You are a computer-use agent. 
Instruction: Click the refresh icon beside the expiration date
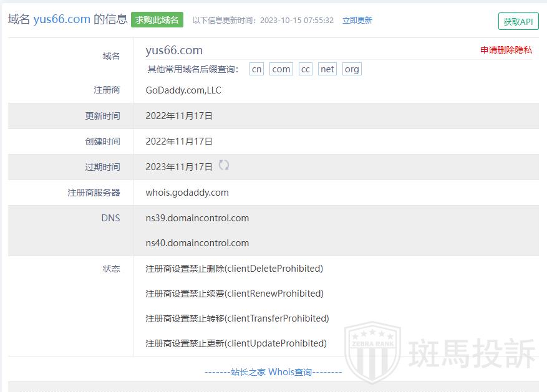(x=224, y=166)
